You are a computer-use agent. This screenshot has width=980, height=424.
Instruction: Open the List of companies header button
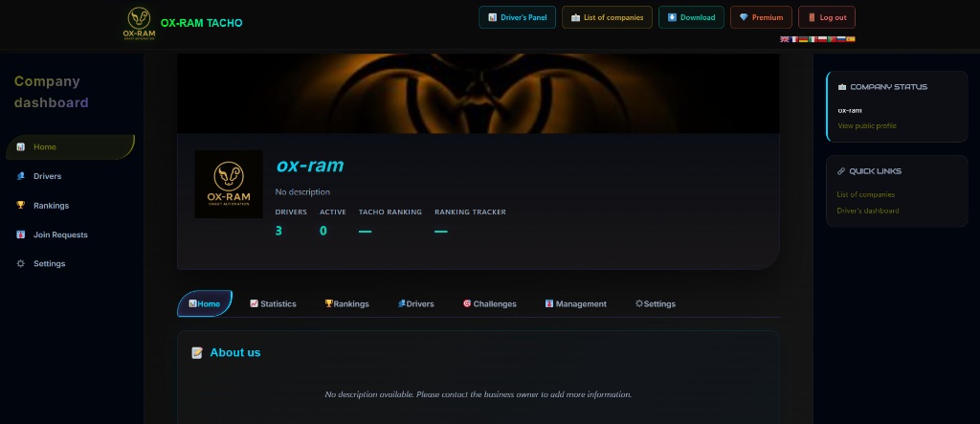[607, 17]
